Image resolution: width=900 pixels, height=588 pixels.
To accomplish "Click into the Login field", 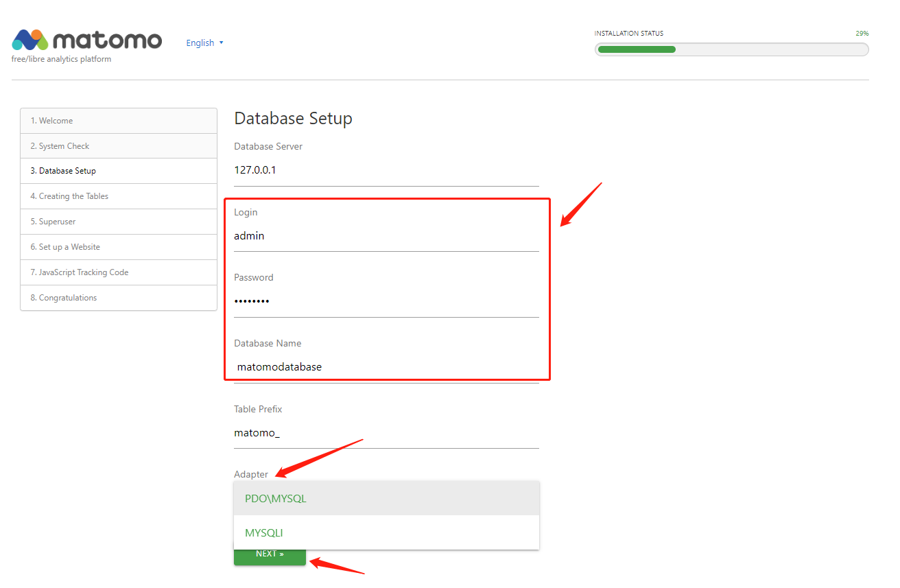I will 386,236.
